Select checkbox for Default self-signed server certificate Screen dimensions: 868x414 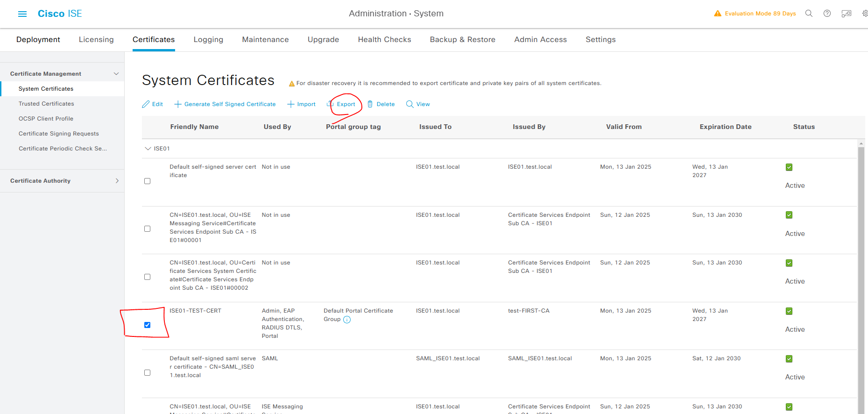click(x=148, y=181)
